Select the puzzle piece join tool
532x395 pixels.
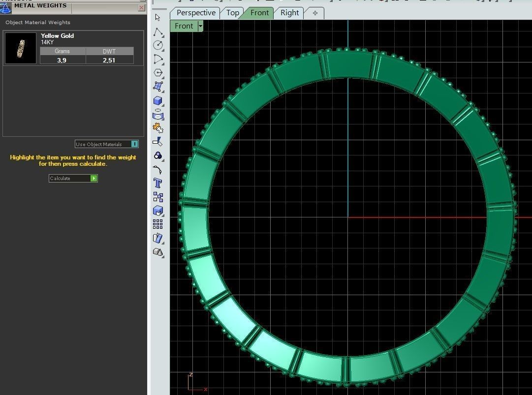tap(158, 128)
